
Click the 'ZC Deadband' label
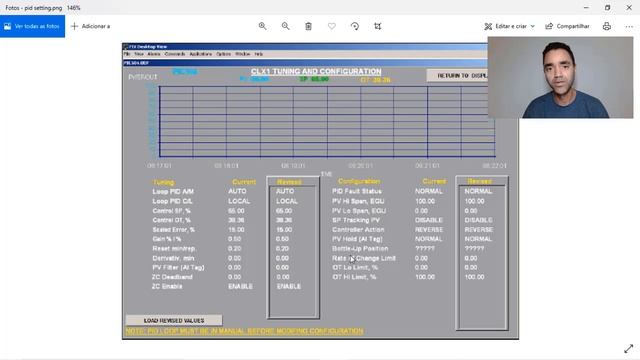[x=172, y=277]
